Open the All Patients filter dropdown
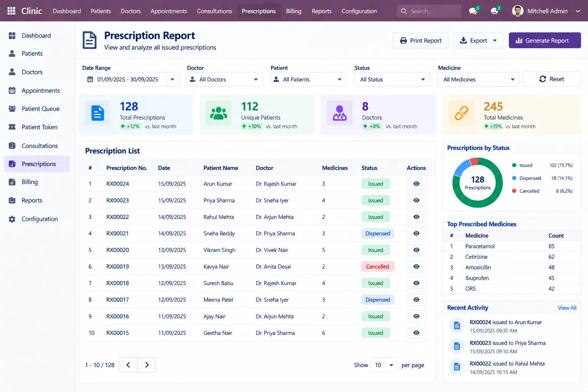 tap(308, 79)
